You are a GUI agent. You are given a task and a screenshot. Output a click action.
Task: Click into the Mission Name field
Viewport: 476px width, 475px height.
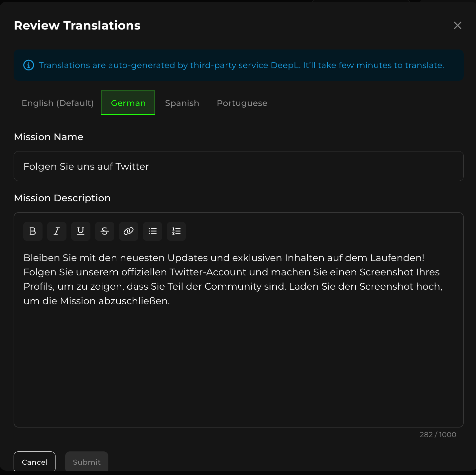[238, 166]
